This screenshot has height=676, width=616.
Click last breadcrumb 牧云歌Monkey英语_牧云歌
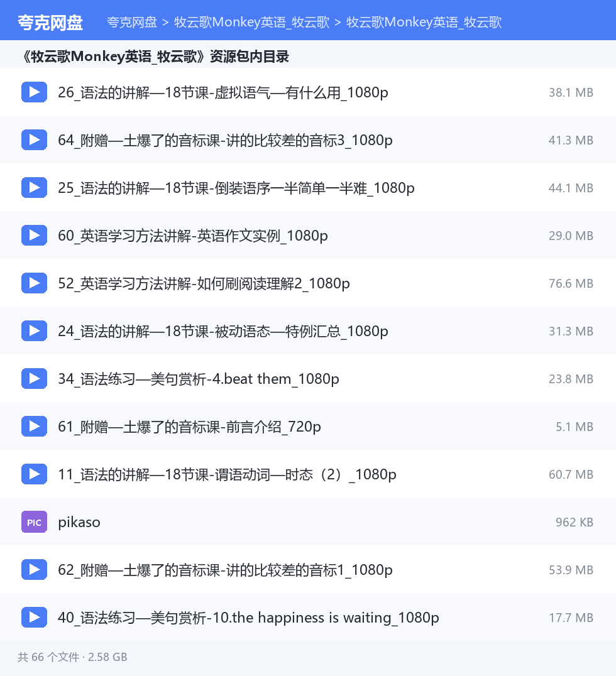pyautogui.click(x=424, y=22)
